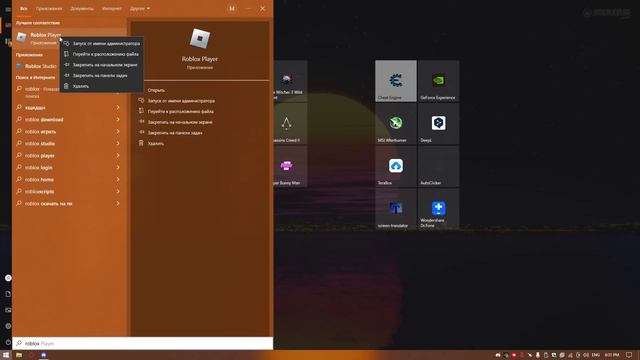Open the Cheat Engine tile
This screenshot has width=640, height=360.
pyautogui.click(x=396, y=81)
